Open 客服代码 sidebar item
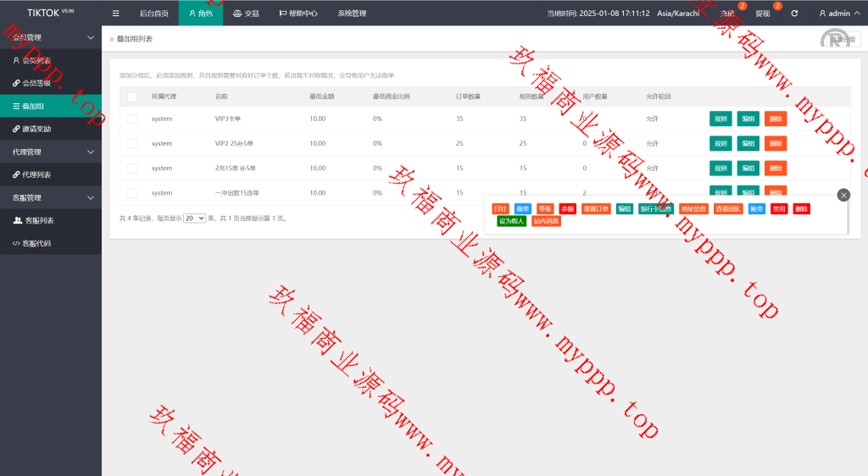Screen dimensions: 868x476 coord(36,243)
